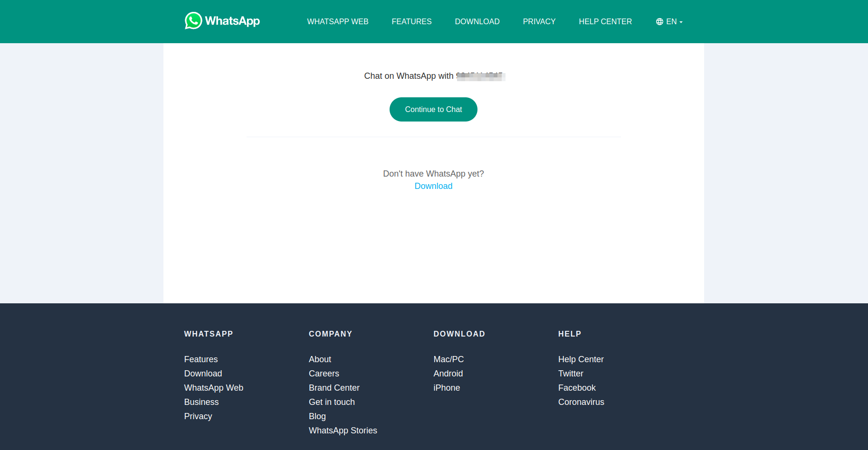This screenshot has width=868, height=450.
Task: Open the Coronavirus link in the footer
Action: (x=581, y=402)
